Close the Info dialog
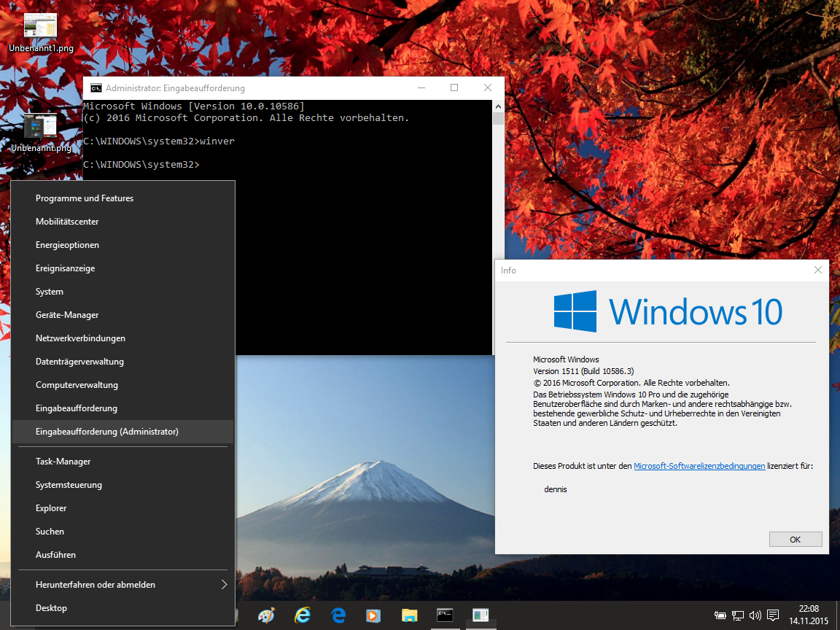 (x=817, y=270)
